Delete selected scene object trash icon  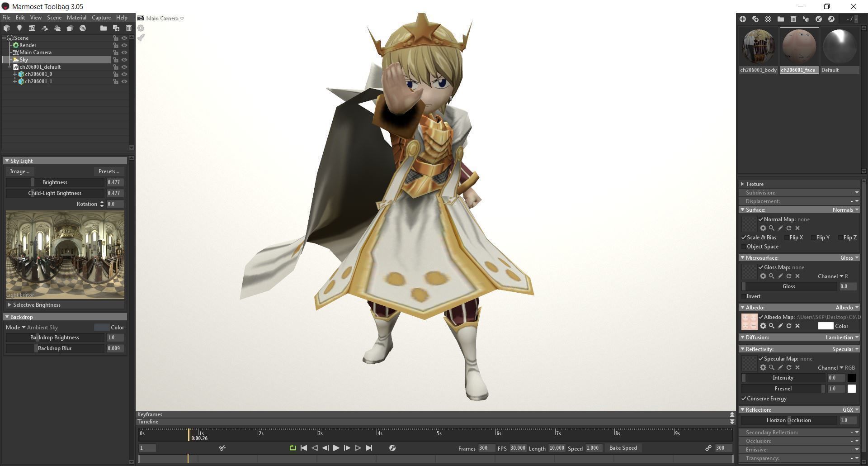click(x=129, y=28)
